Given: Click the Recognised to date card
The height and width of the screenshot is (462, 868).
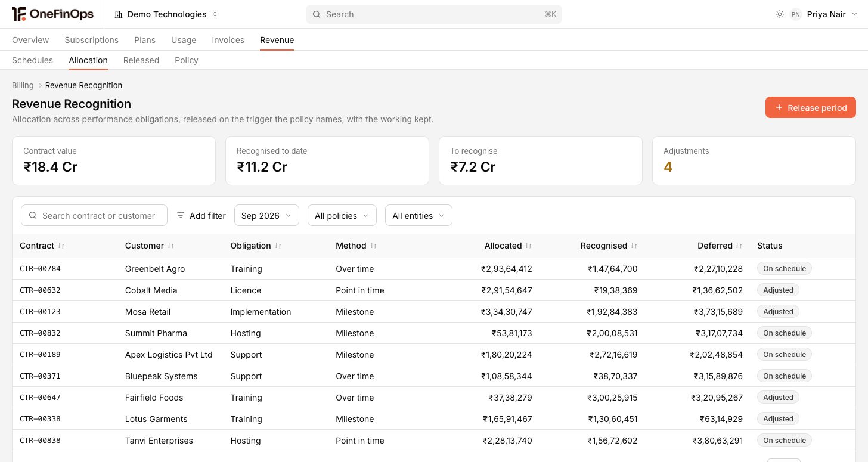Looking at the screenshot, I should pos(327,161).
